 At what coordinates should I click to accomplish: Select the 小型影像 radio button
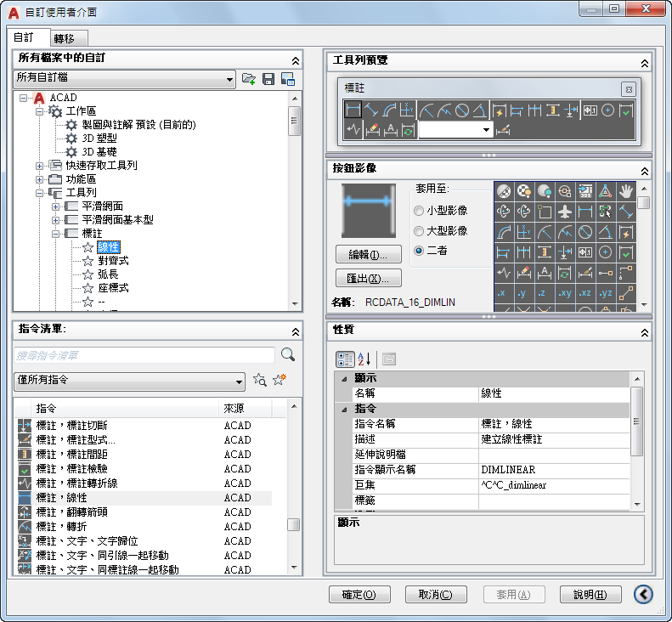click(x=419, y=211)
